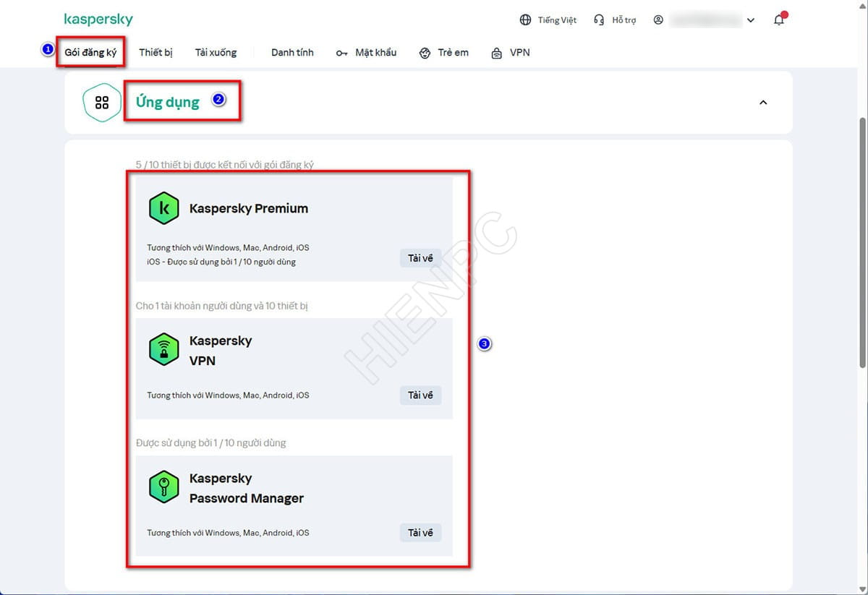The height and width of the screenshot is (595, 868).
Task: Click the user account avatar icon
Action: tap(658, 20)
